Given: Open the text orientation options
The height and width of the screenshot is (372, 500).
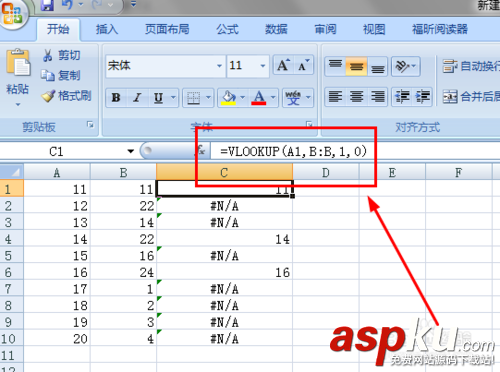Looking at the screenshot, I should [x=405, y=66].
